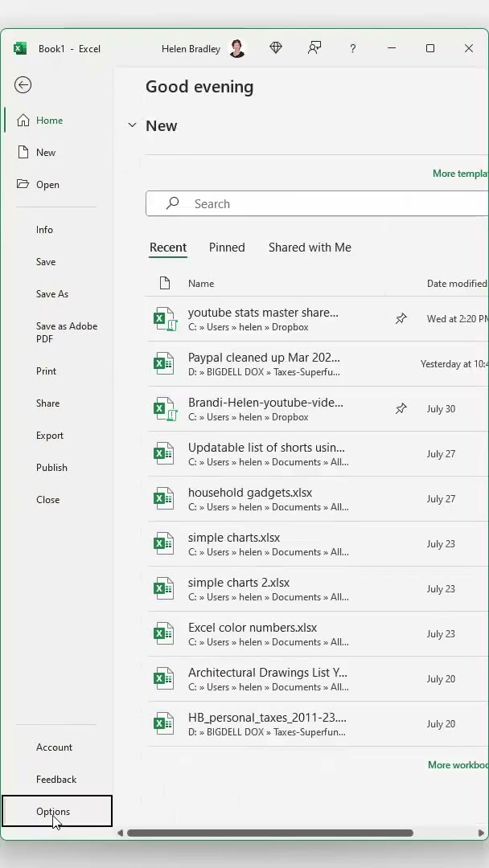The image size is (489, 868).
Task: Click the More workbooks link
Action: point(458,765)
